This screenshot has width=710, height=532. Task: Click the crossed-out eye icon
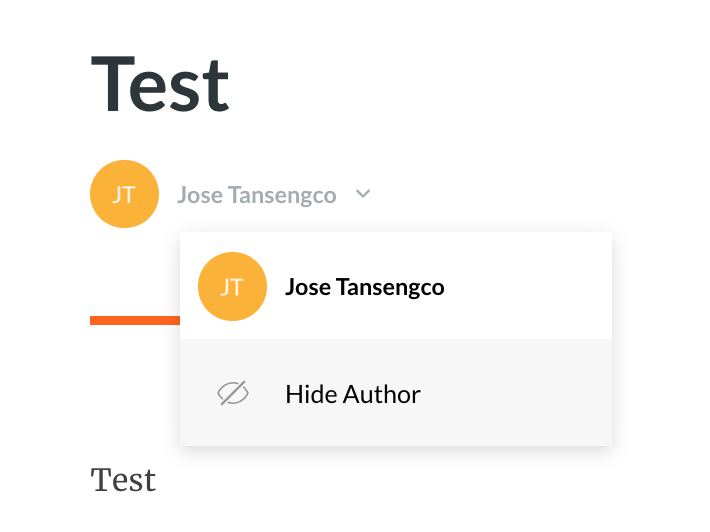click(x=232, y=394)
